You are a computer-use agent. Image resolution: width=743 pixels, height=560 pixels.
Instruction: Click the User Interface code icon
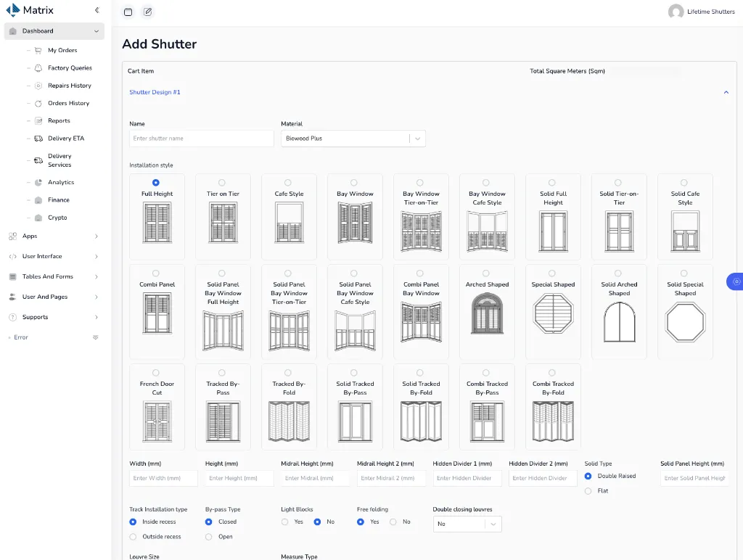13,256
